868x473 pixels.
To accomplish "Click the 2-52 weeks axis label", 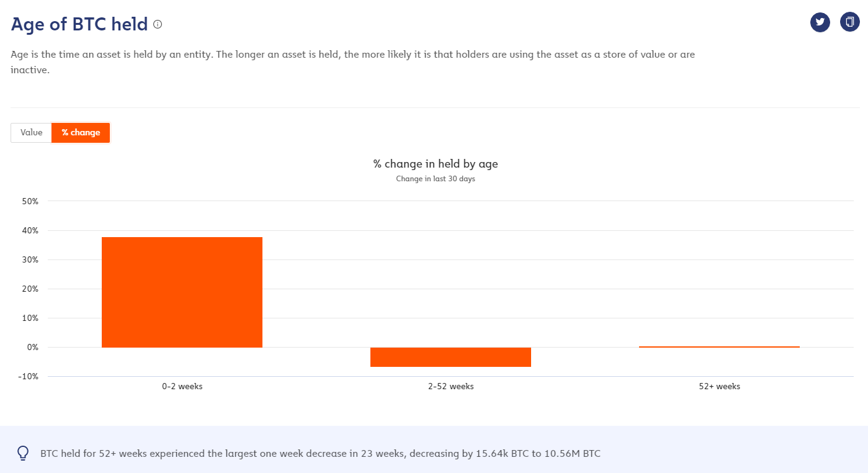I will point(451,386).
